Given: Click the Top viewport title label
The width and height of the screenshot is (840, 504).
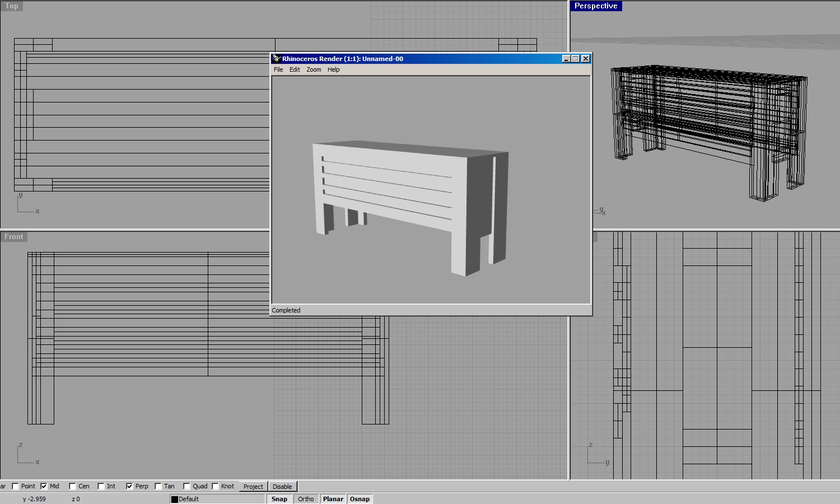Looking at the screenshot, I should coord(12,6).
